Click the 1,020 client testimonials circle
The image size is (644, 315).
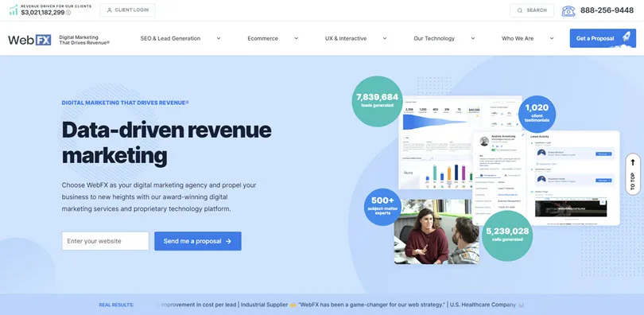point(537,114)
